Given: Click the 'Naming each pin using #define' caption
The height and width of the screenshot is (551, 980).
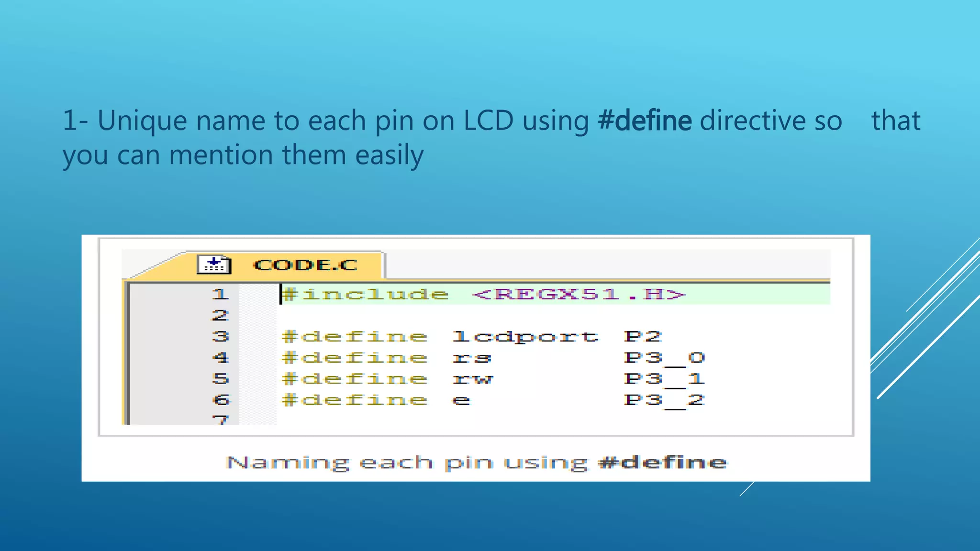Looking at the screenshot, I should [x=476, y=463].
